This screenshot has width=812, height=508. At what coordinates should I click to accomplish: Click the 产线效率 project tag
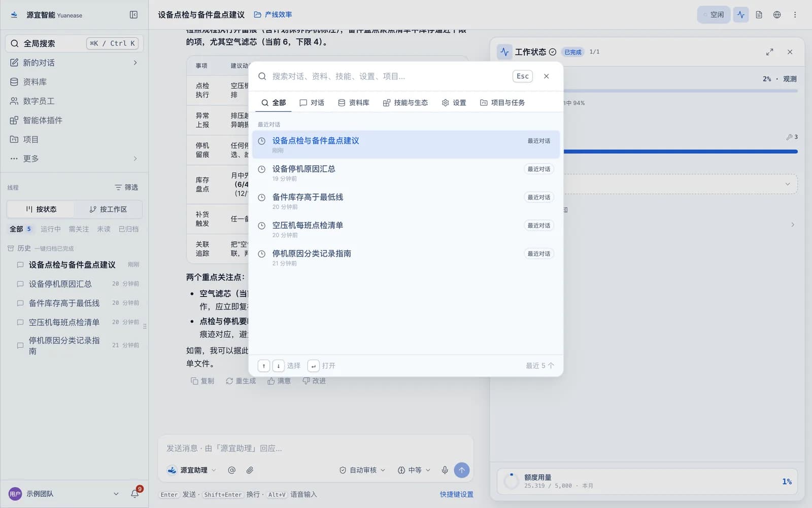point(273,15)
